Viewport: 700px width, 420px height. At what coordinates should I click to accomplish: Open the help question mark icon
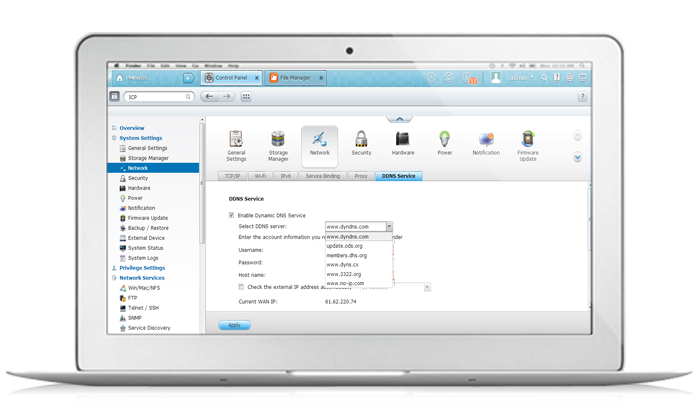pos(582,97)
